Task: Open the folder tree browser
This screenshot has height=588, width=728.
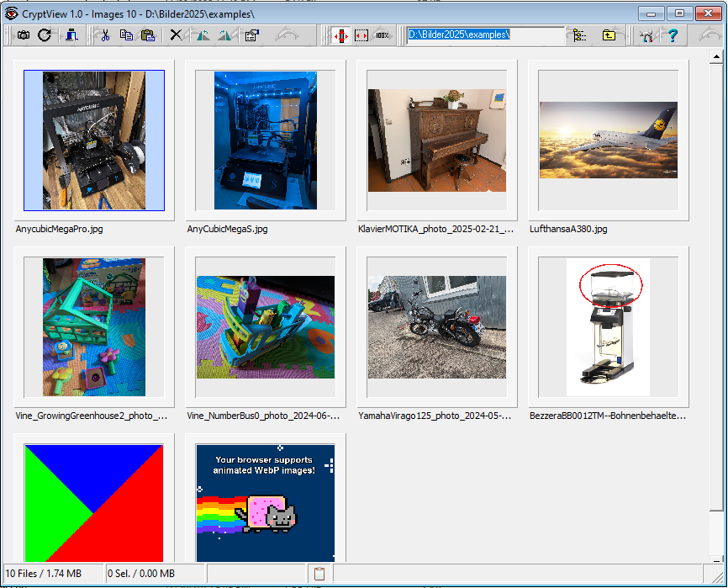Action: (x=578, y=35)
